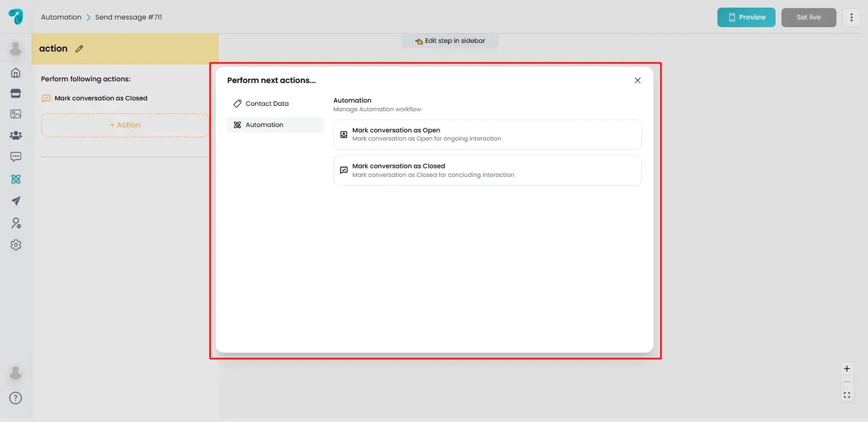The image size is (868, 422).
Task: Open the chat conversations icon in sidebar
Action: coord(16,157)
